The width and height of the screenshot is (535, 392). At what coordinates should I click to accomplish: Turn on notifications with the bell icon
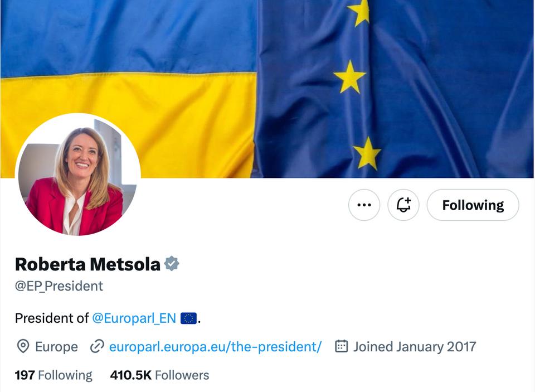(x=403, y=205)
